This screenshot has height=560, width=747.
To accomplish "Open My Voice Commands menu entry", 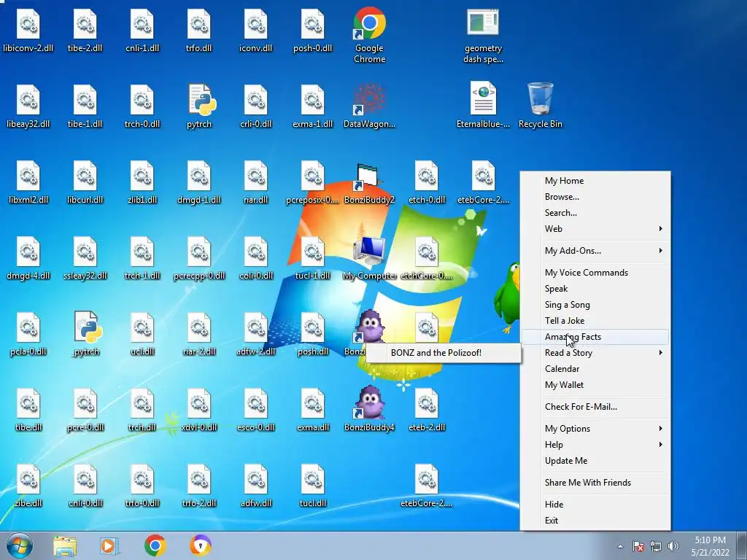I will coord(595,273).
